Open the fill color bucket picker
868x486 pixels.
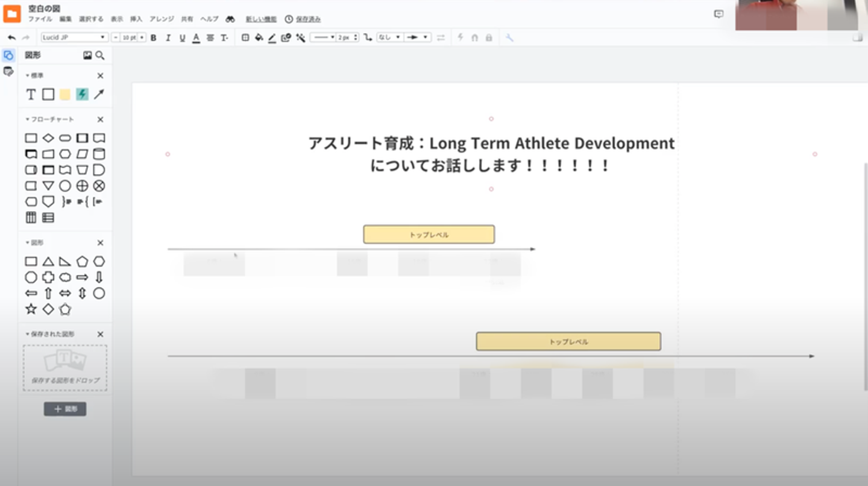click(x=259, y=37)
